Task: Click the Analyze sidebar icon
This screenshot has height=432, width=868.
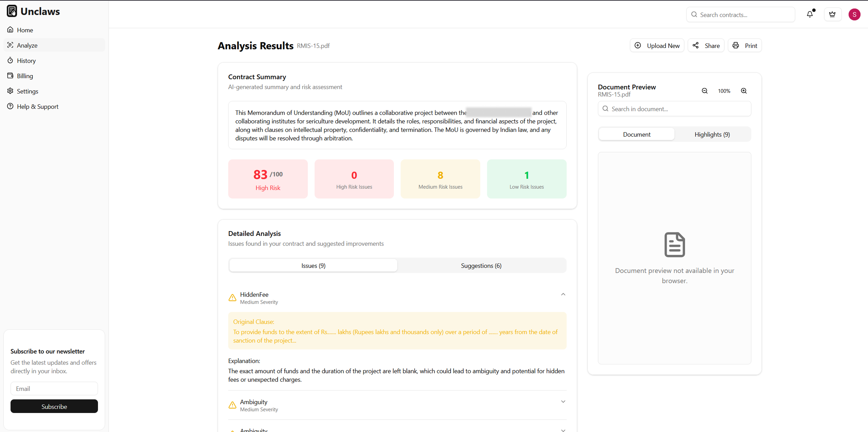Action: tap(10, 45)
